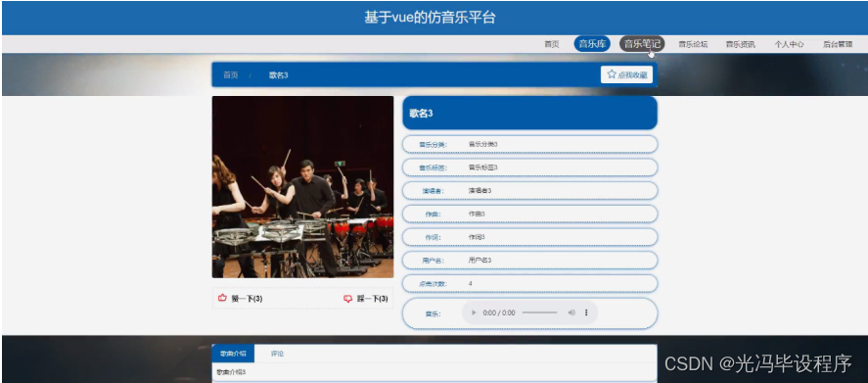Image resolution: width=868 pixels, height=383 pixels.
Task: Click the 0:00 / 0:00 time display
Action: click(x=499, y=312)
